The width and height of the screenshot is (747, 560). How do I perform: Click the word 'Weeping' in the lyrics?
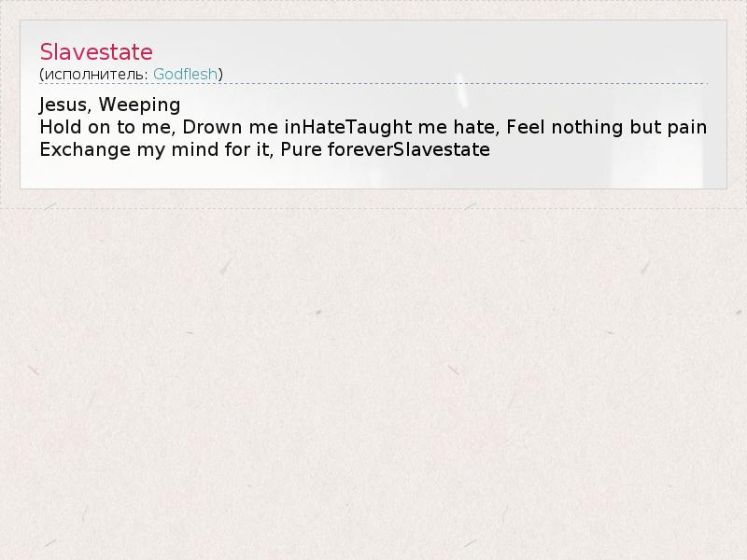[139, 105]
